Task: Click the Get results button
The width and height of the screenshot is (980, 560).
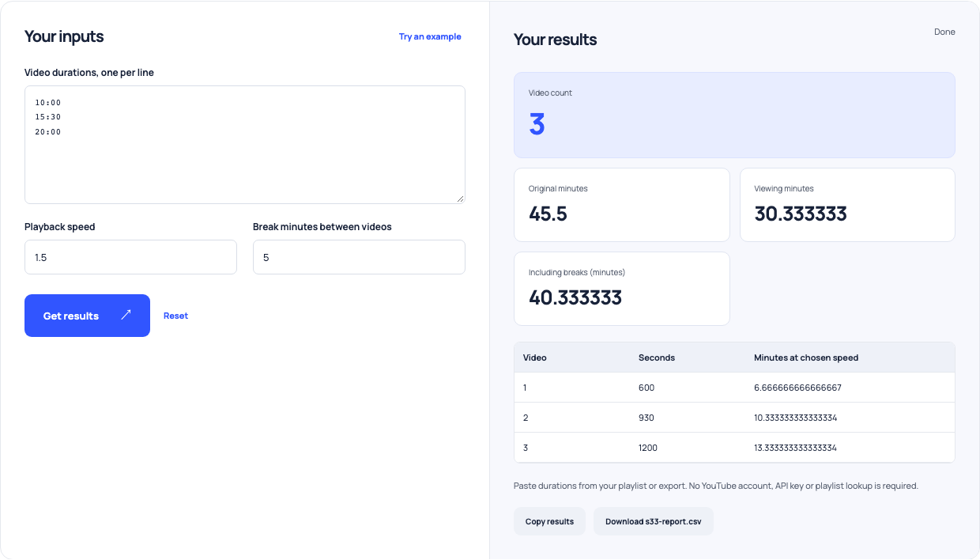Action: tap(87, 316)
